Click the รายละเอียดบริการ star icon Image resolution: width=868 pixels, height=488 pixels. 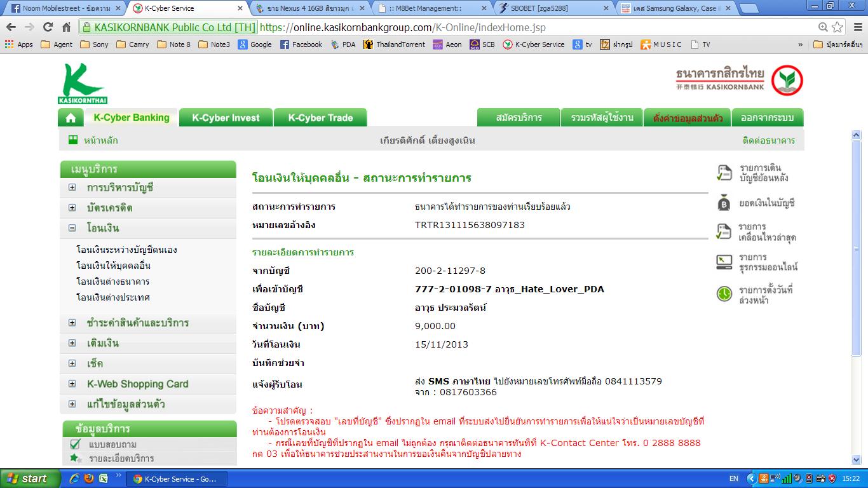[x=75, y=458]
